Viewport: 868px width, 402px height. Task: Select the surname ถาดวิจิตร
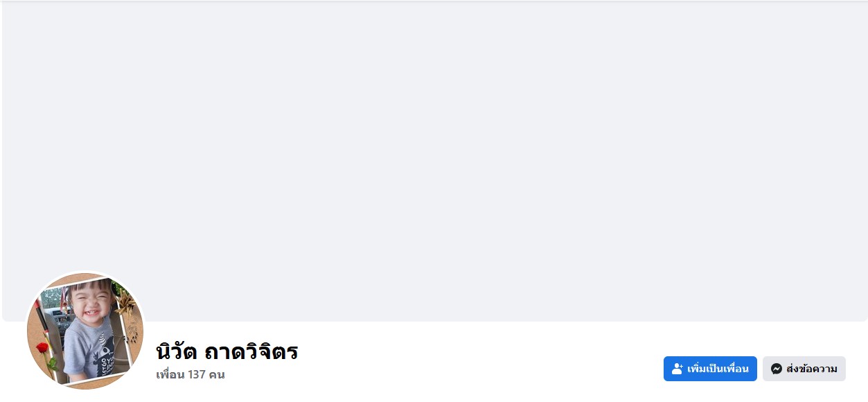point(251,351)
